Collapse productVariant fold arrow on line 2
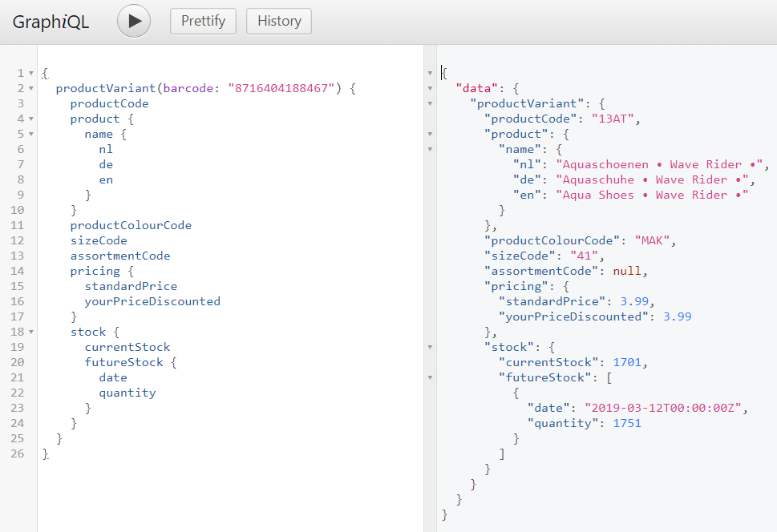This screenshot has height=532, width=777. click(30, 89)
